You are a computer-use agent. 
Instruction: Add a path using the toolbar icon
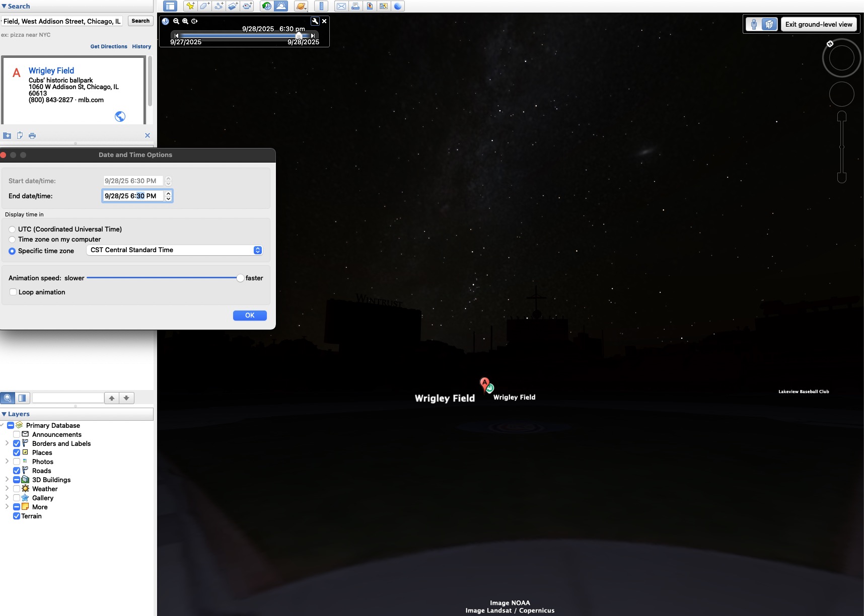219,6
